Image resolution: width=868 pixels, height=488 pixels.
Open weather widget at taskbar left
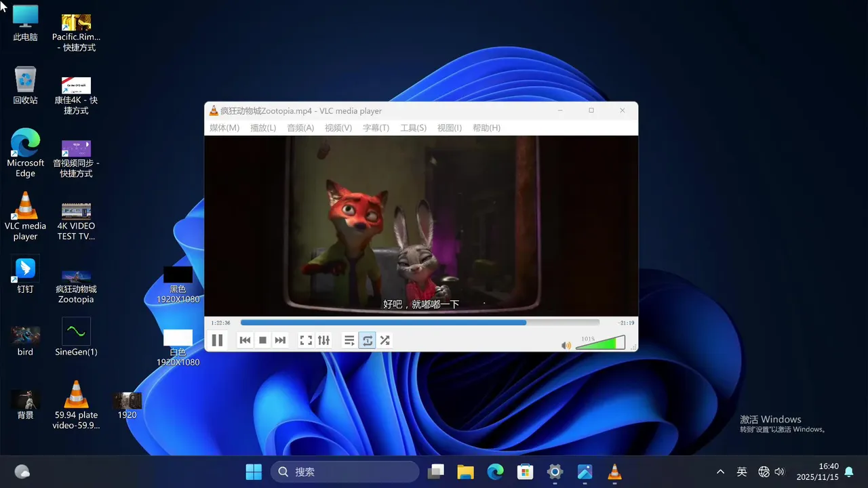pos(22,472)
